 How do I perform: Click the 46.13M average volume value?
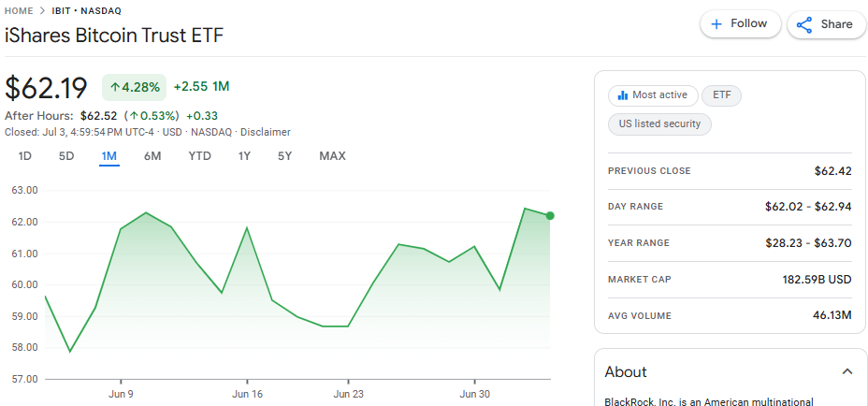point(832,315)
